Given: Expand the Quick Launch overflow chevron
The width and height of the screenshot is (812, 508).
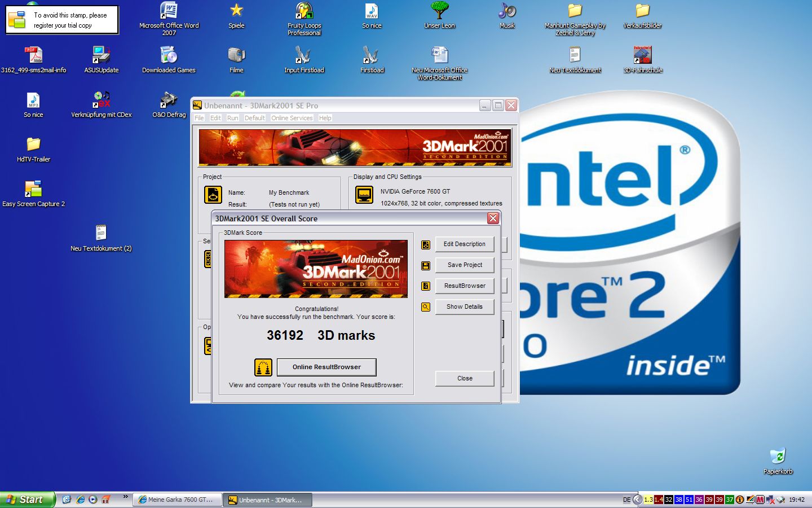Looking at the screenshot, I should (125, 497).
